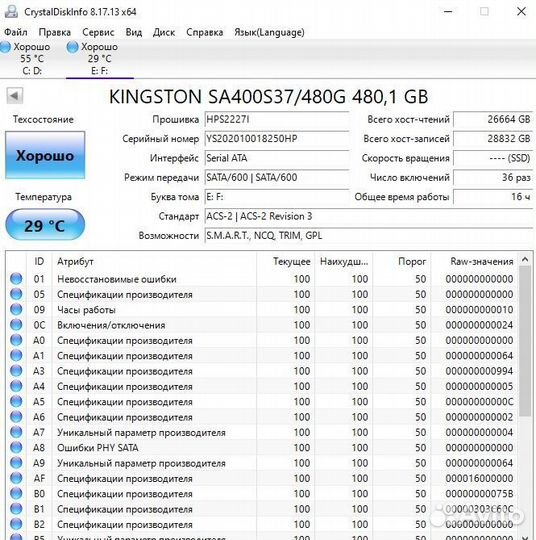Click the Стандарт field ACS-2 Revision 3
536x540 pixels.
(369, 216)
